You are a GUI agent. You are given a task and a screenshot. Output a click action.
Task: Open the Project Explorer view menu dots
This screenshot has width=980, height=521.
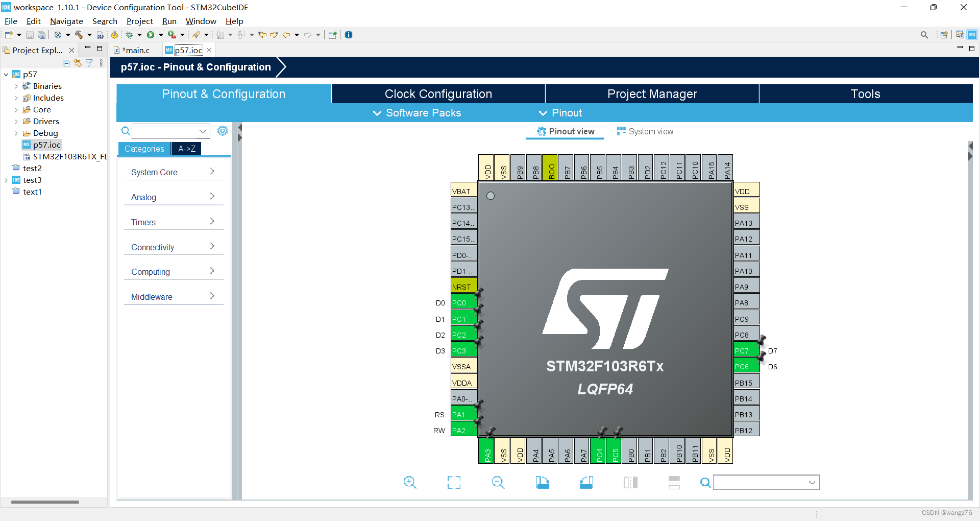101,63
